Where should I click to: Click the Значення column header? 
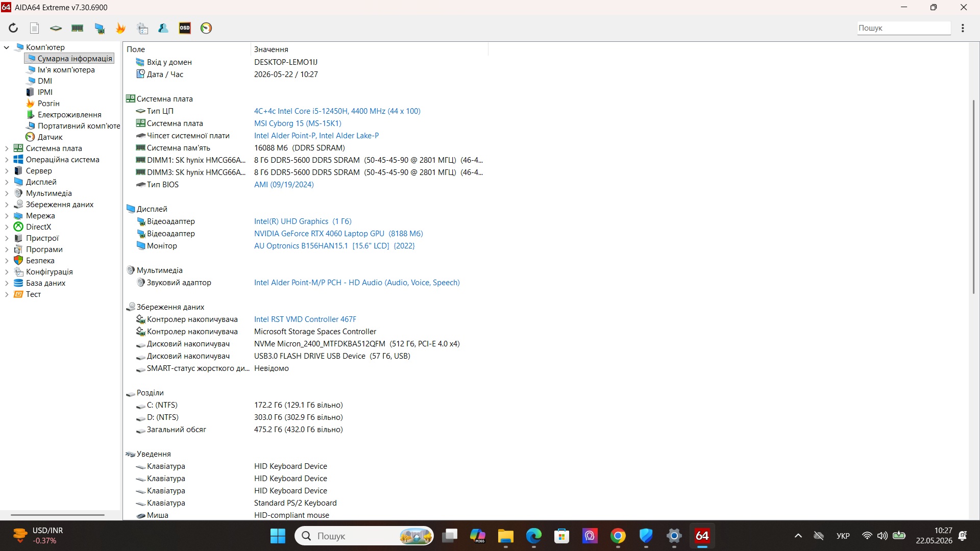click(x=370, y=49)
